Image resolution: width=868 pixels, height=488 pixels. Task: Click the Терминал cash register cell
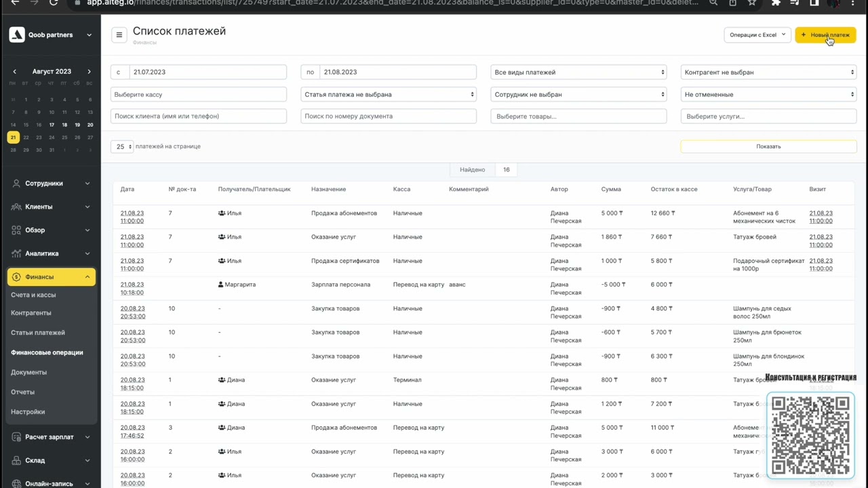[407, 380]
